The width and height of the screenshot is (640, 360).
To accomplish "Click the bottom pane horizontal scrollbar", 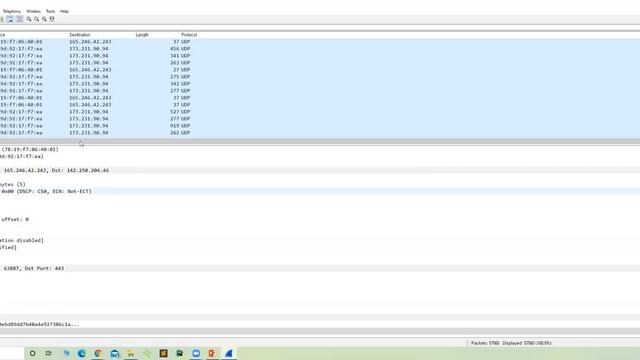I will coord(320,331).
